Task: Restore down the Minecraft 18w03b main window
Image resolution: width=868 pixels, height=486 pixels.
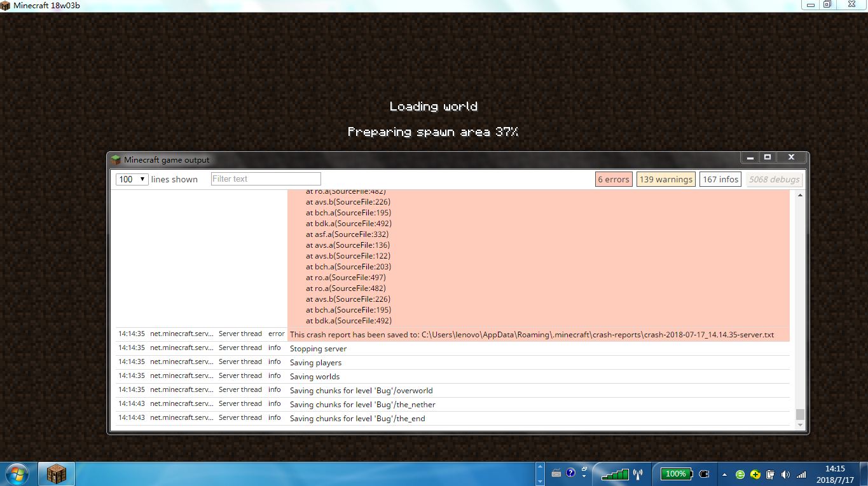Action: pyautogui.click(x=827, y=5)
